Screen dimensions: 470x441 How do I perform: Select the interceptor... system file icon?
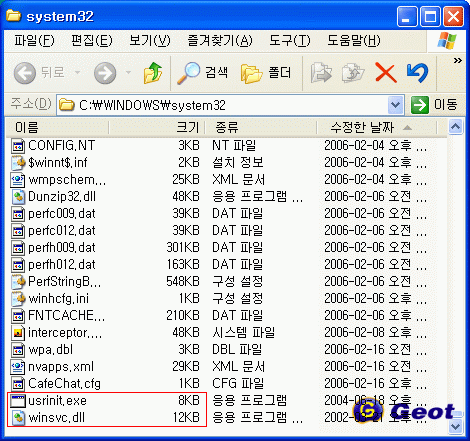click(x=18, y=333)
